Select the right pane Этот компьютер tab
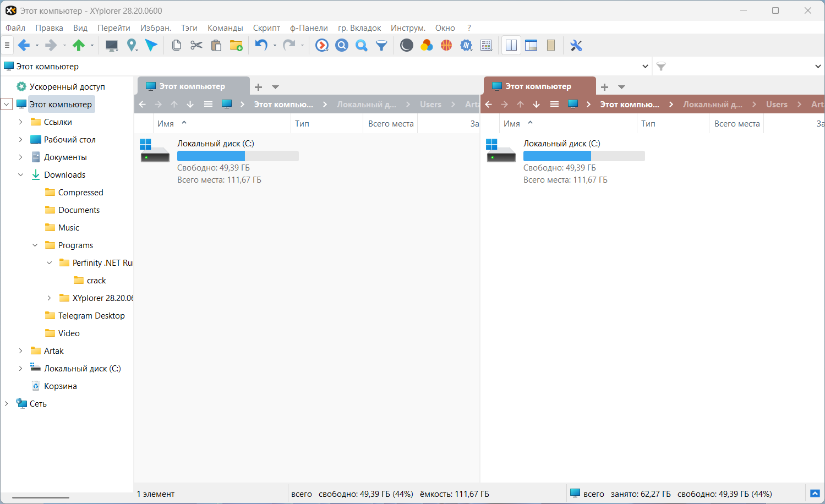This screenshot has width=825, height=504. (x=539, y=86)
